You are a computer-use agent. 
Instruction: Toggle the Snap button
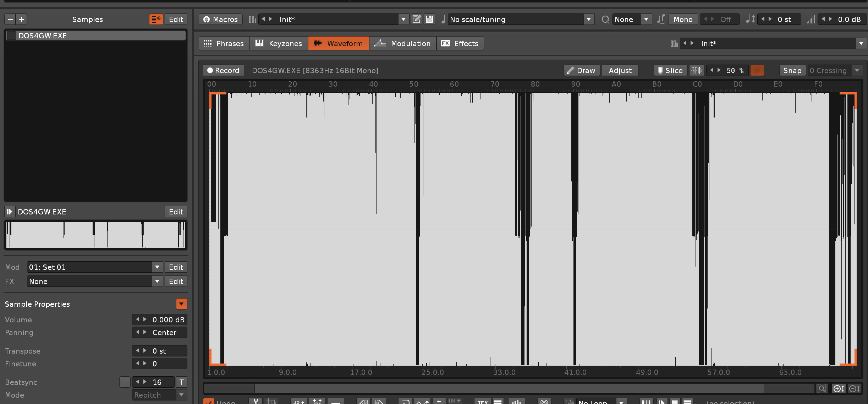[792, 70]
